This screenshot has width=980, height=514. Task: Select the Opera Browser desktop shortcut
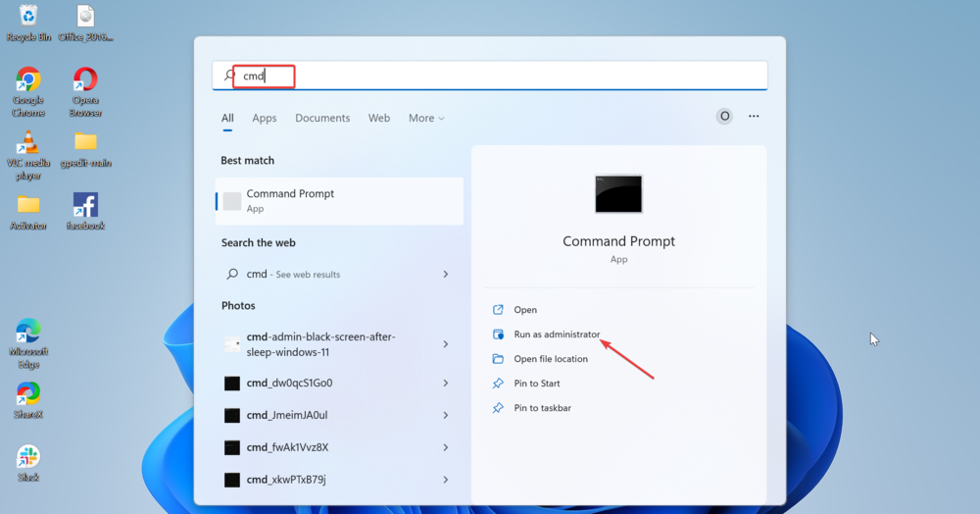[85, 92]
